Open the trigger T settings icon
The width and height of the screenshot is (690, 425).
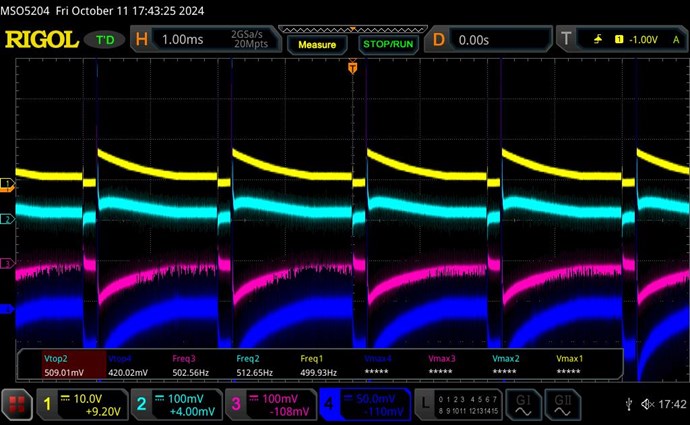click(x=566, y=39)
